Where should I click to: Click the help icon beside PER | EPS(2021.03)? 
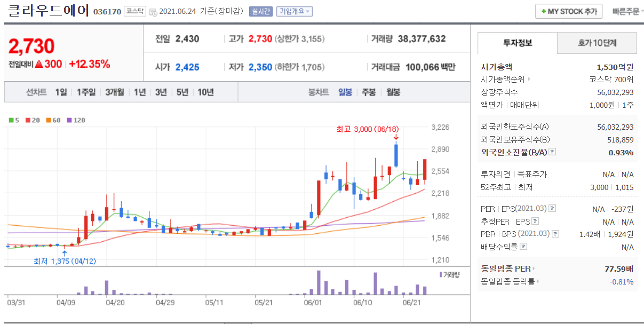552,208
